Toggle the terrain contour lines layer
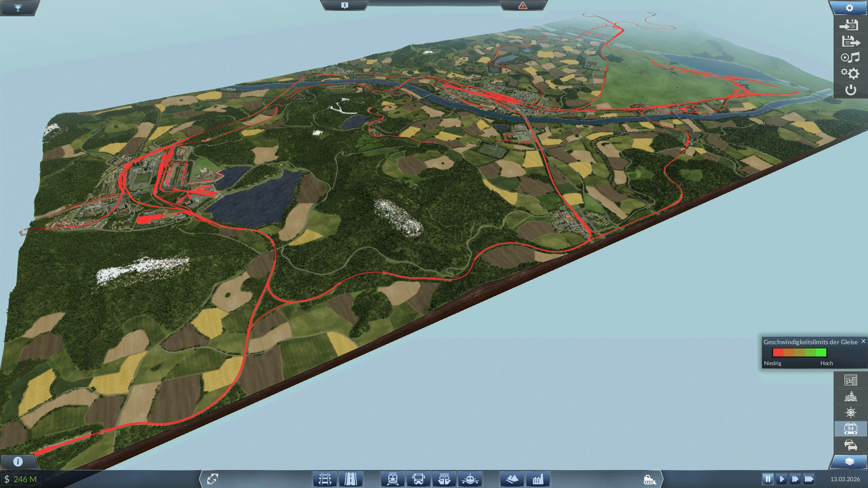The image size is (868, 488). point(850,396)
